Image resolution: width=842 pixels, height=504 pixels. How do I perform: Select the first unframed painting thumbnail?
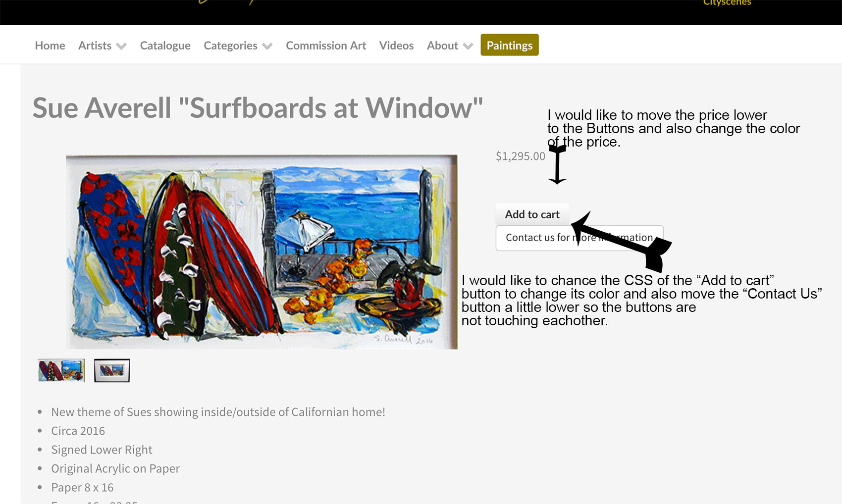[x=61, y=370]
